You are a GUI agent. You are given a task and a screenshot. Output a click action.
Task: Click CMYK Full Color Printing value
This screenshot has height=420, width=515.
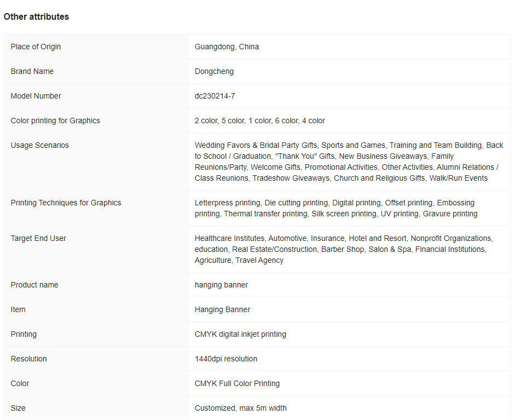point(237,383)
